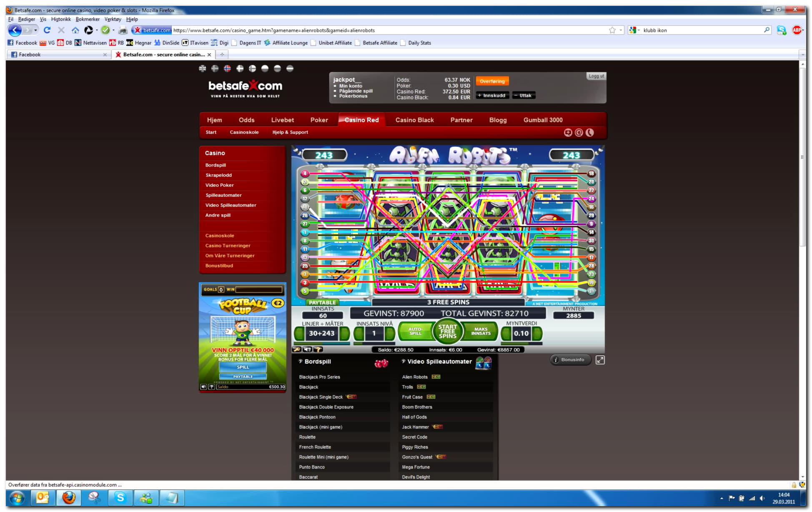The width and height of the screenshot is (812, 512).
Task: Switch to Firefox in the taskbar
Action: click(x=69, y=498)
